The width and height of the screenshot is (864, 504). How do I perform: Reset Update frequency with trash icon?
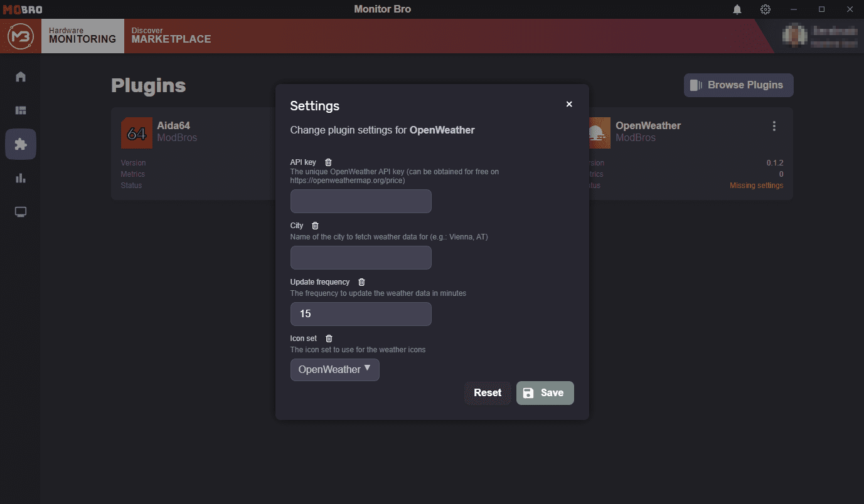[x=361, y=282]
